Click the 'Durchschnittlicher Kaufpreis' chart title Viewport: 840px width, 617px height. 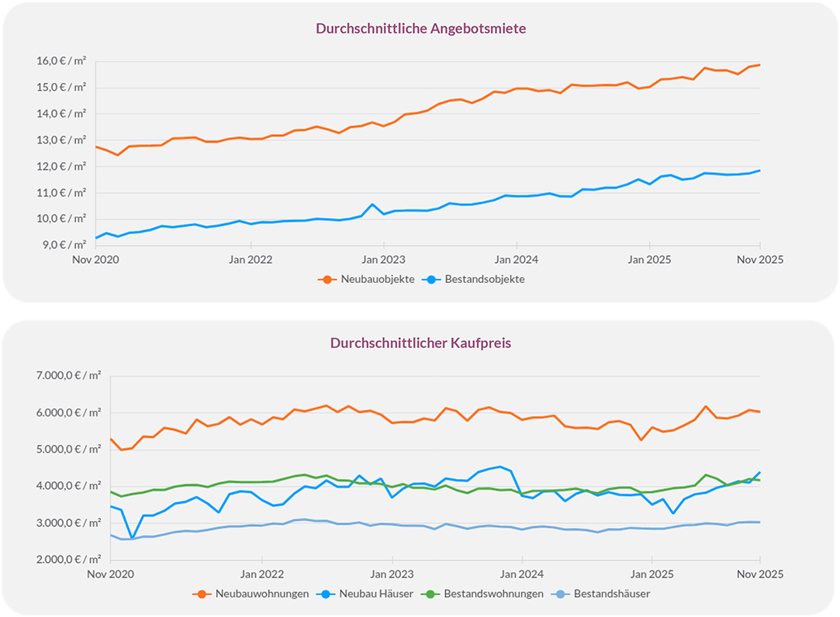[x=420, y=342]
